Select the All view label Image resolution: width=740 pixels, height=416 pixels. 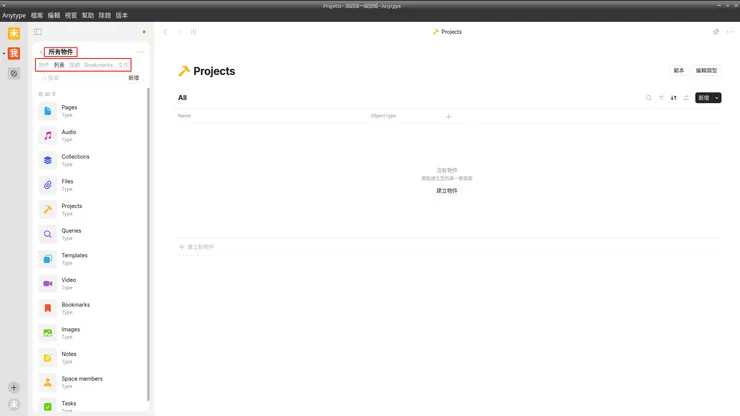point(182,98)
